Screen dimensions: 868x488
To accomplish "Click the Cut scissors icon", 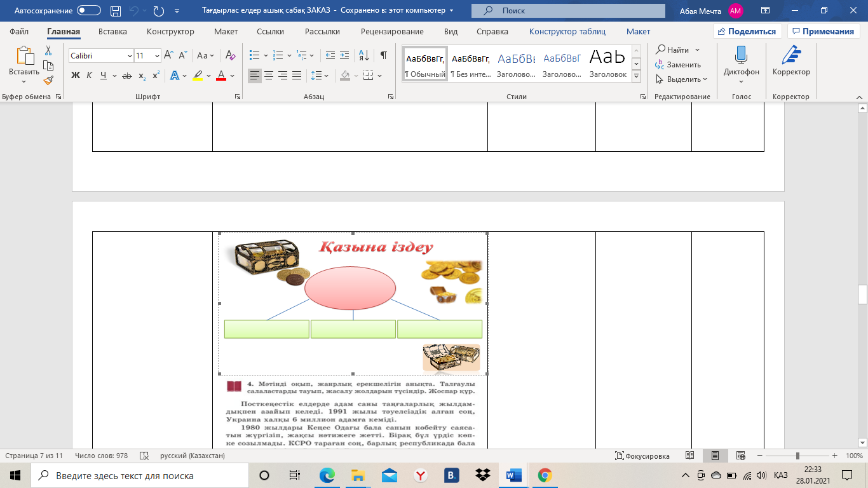I will coord(48,51).
